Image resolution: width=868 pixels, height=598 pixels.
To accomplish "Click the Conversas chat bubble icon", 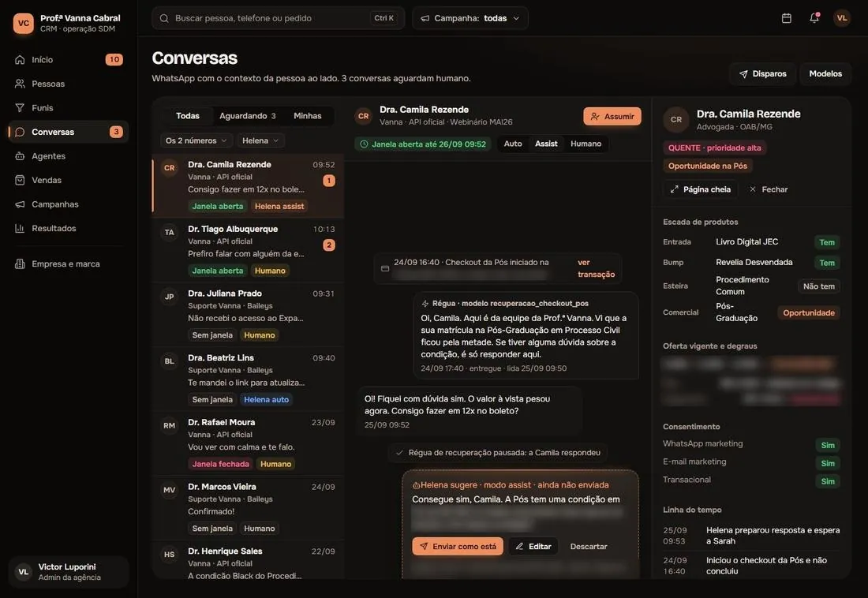I will pos(20,132).
